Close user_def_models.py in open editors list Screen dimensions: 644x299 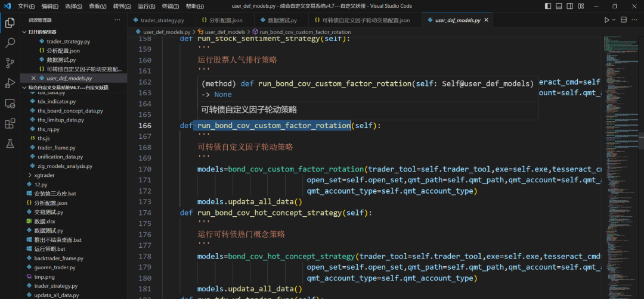33,78
